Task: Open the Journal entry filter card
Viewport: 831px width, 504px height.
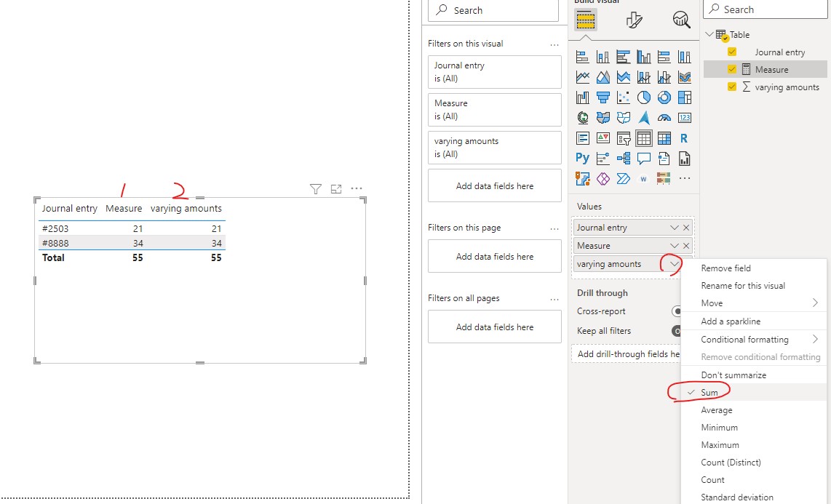Action: point(495,72)
